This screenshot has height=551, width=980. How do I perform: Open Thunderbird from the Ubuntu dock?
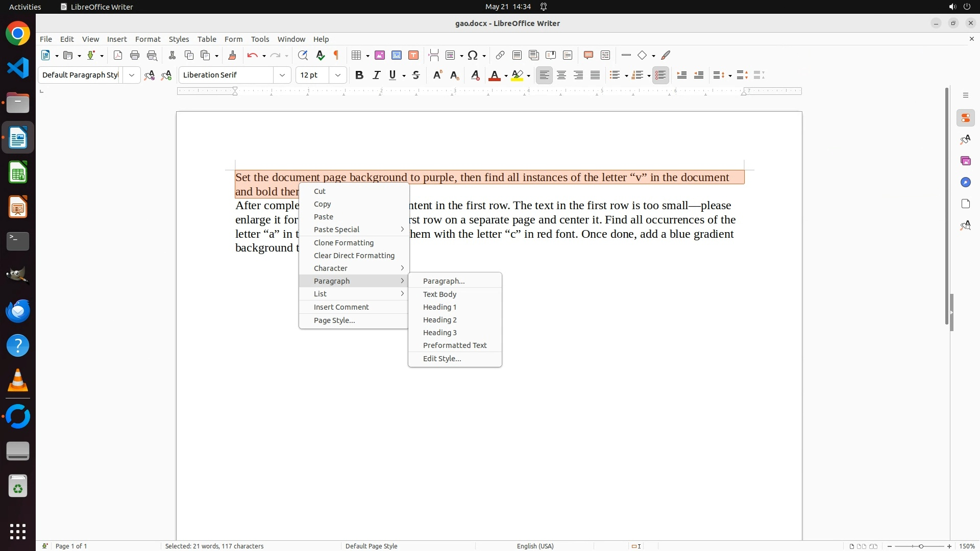point(18,311)
